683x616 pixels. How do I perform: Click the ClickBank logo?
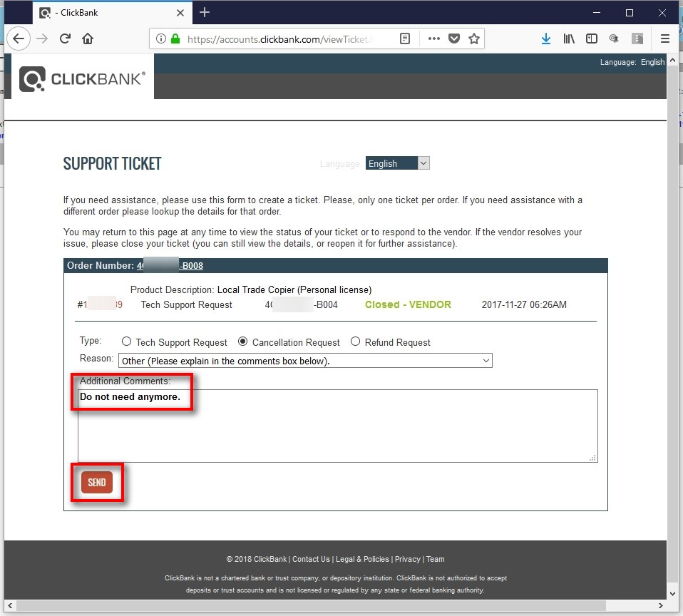tap(82, 79)
